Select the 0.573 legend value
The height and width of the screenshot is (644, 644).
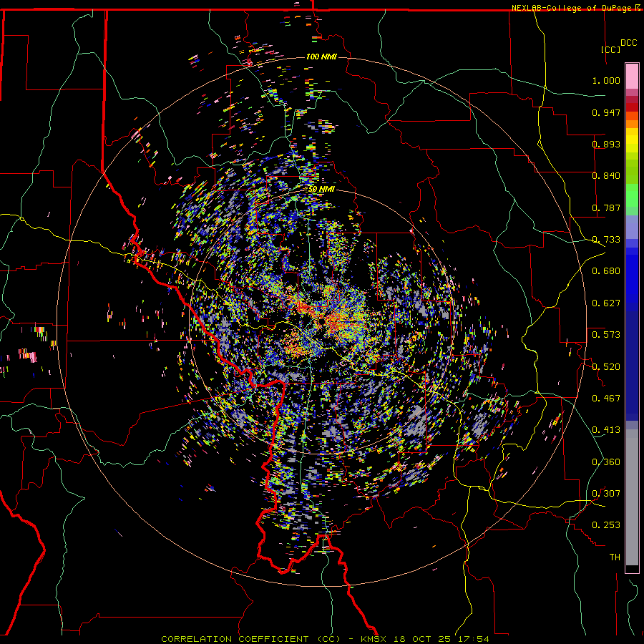coord(606,334)
